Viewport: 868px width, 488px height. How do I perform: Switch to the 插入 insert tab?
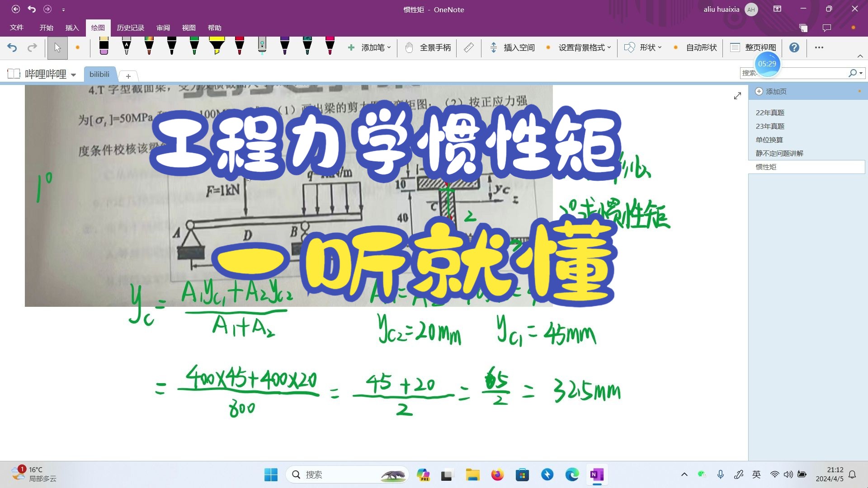point(72,28)
